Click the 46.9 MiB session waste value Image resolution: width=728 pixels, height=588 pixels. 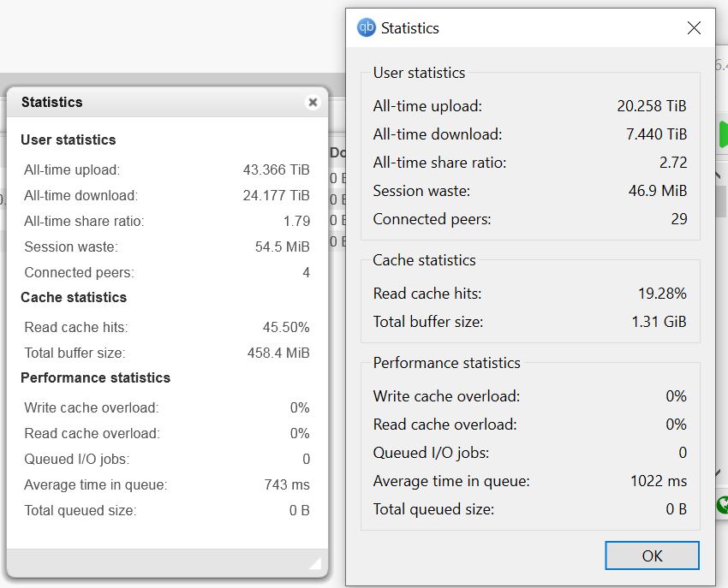pyautogui.click(x=658, y=191)
